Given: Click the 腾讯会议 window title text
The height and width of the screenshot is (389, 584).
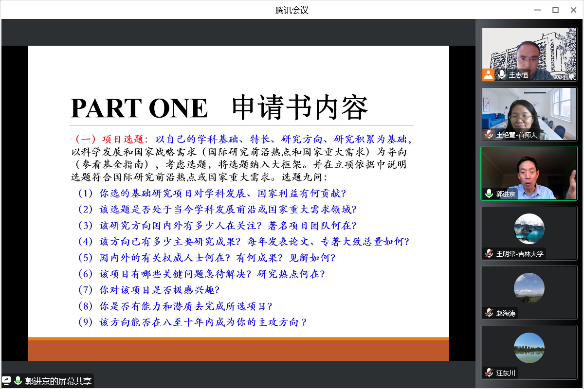Looking at the screenshot, I should coord(292,10).
